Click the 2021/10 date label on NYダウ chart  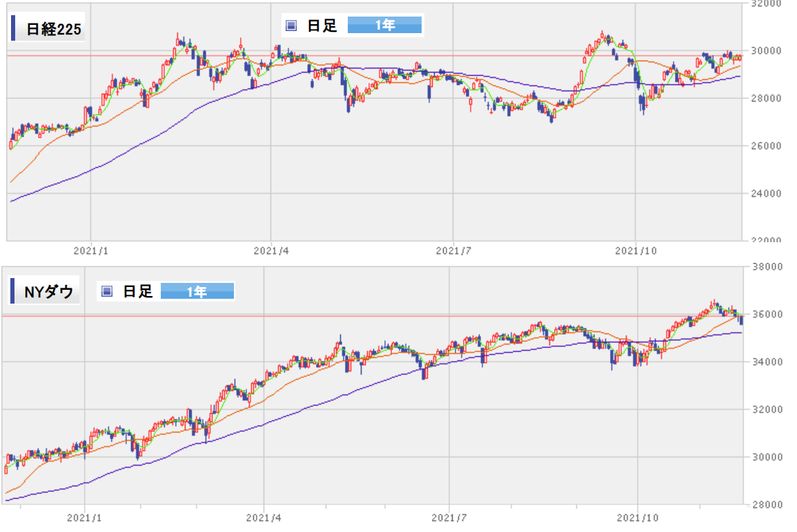pyautogui.click(x=638, y=518)
